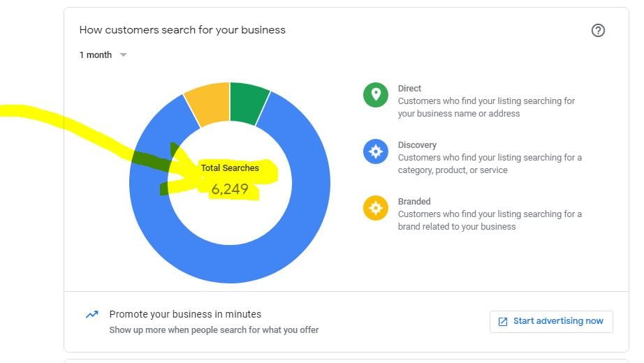Click the blue Discovery compass icon

(x=376, y=151)
